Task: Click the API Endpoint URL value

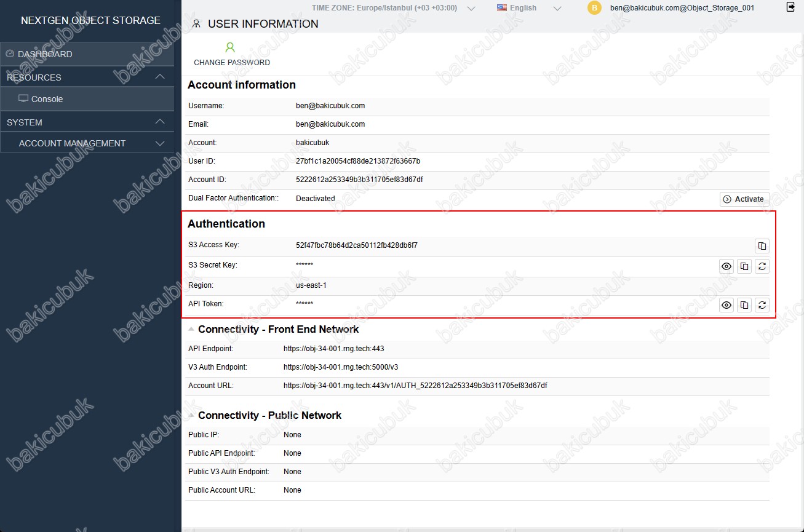Action: point(334,349)
